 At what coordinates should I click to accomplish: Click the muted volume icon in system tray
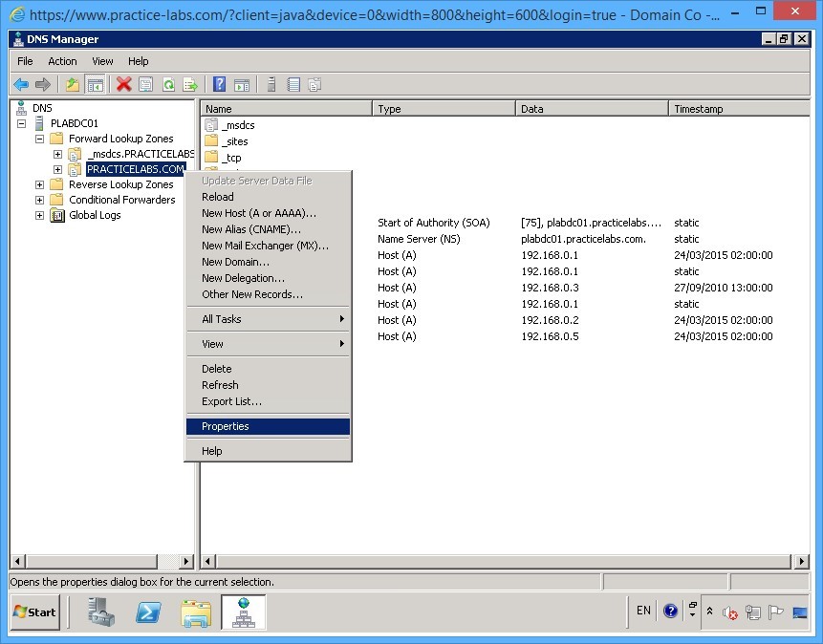click(x=728, y=612)
